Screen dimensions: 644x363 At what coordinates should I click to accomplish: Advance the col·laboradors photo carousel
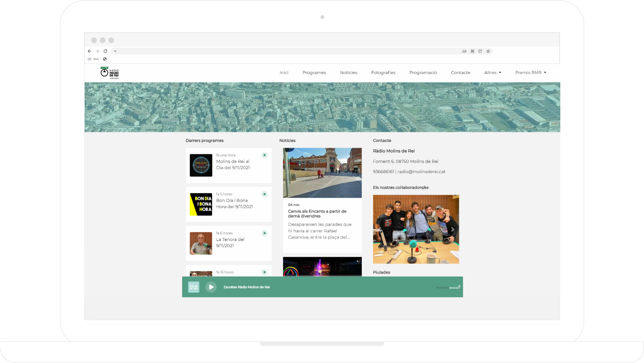point(453,229)
